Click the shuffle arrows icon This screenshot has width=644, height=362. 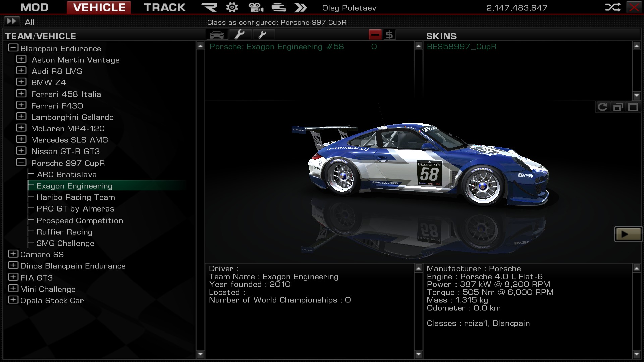pyautogui.click(x=612, y=7)
